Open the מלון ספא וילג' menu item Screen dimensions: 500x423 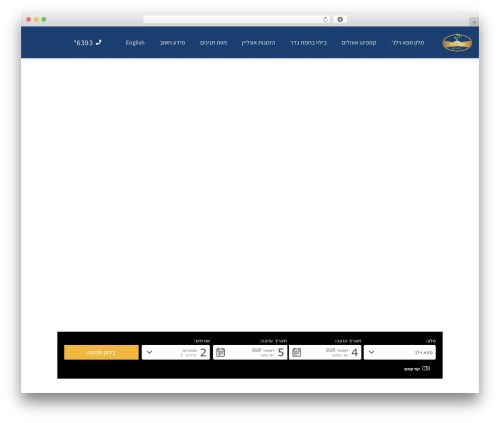tap(408, 43)
